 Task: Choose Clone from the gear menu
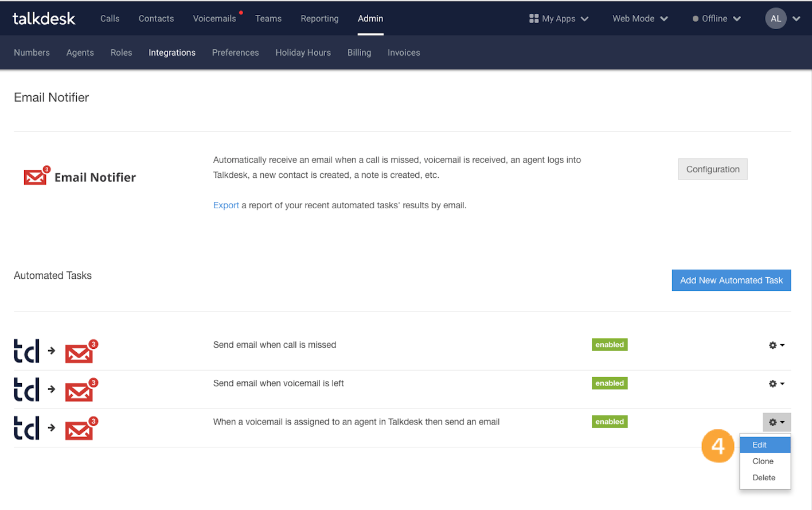pos(765,461)
